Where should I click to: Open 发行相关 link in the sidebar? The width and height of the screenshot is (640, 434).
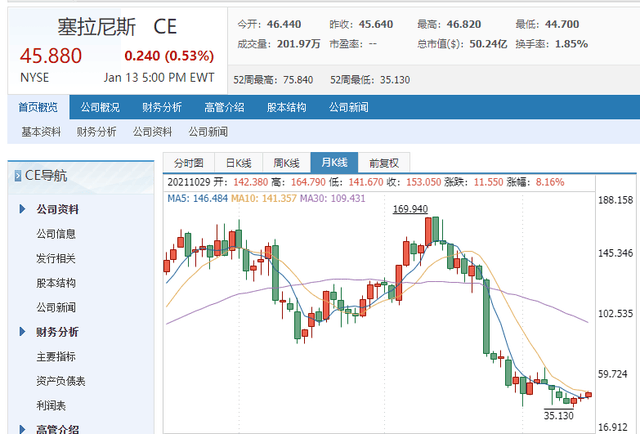pyautogui.click(x=56, y=259)
